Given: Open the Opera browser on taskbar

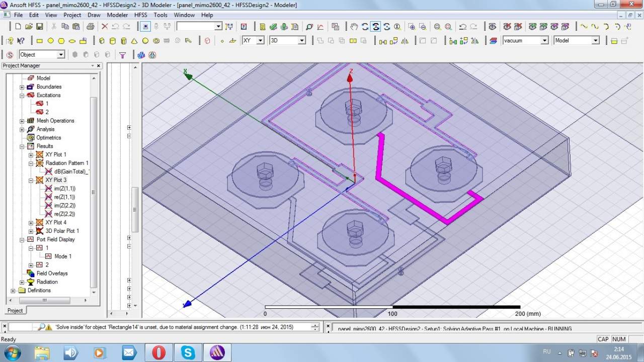Looking at the screenshot, I should [x=158, y=352].
